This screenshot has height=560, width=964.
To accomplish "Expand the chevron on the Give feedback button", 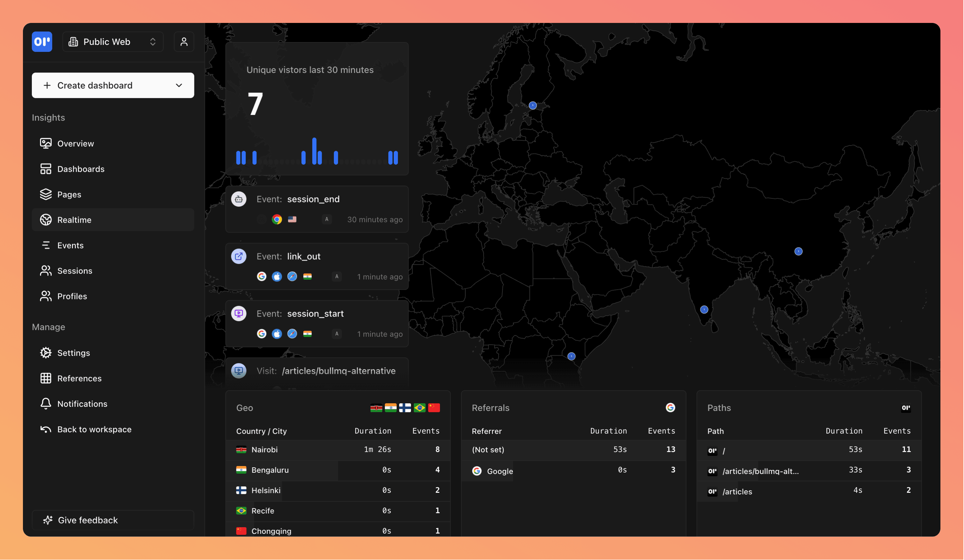I will [179, 520].
